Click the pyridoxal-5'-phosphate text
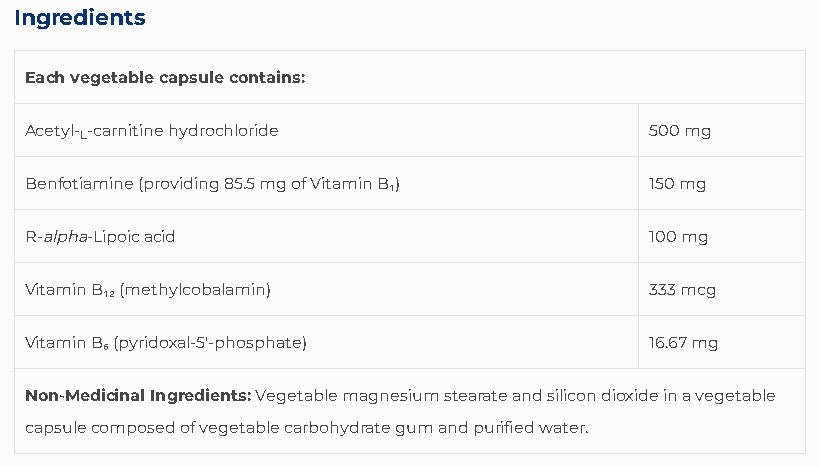Image resolution: width=820 pixels, height=466 pixels. point(211,343)
